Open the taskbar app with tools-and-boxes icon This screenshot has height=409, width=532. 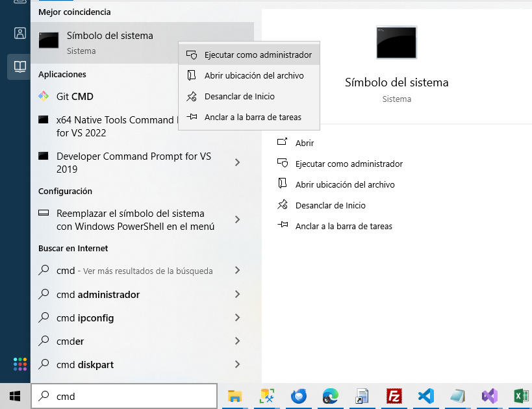[x=267, y=396]
